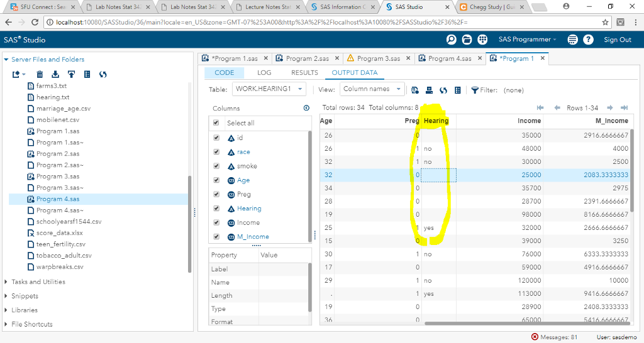Click the Delete trash icon in Server Files
Screen dimensions: 644x343
40,74
